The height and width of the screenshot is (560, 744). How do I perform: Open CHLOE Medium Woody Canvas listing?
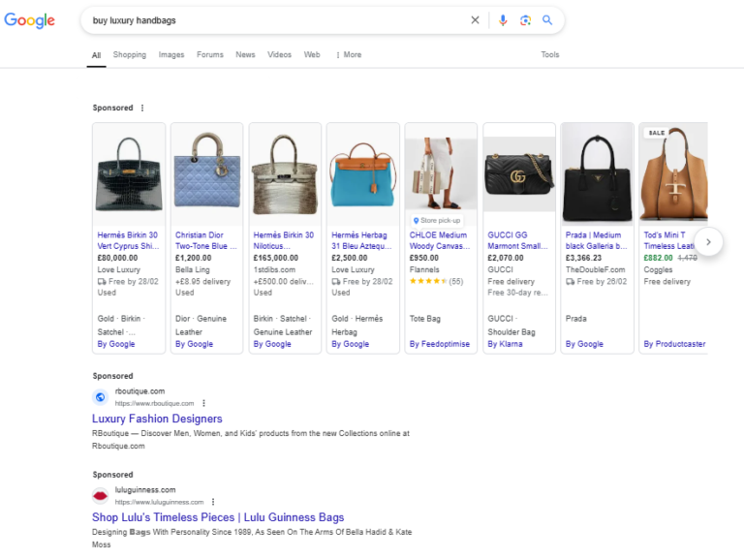(440, 240)
